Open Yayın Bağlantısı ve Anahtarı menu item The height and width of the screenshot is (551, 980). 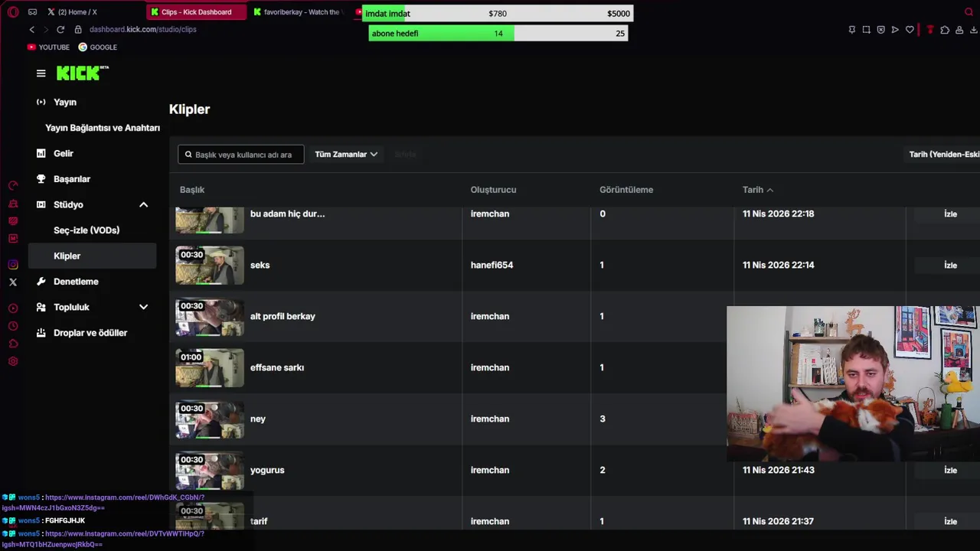(102, 129)
